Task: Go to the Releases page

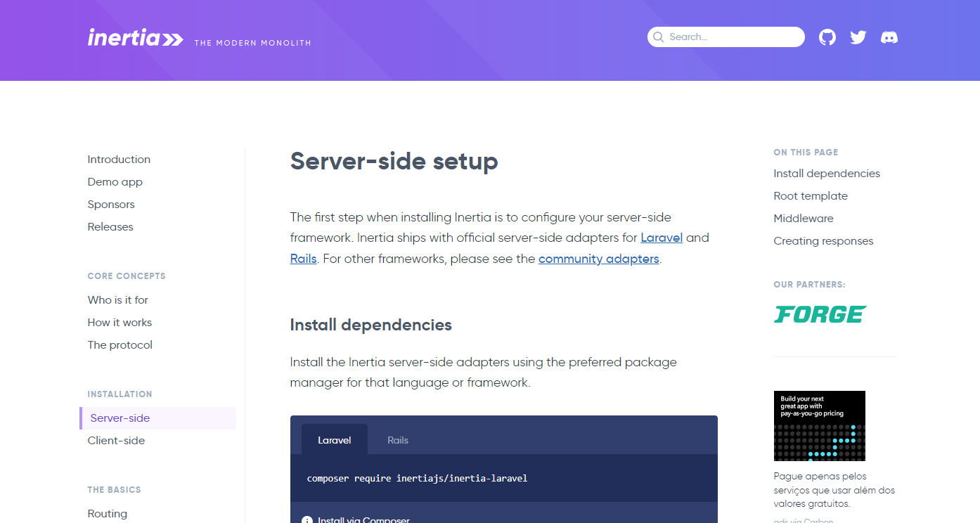Action: pyautogui.click(x=110, y=226)
